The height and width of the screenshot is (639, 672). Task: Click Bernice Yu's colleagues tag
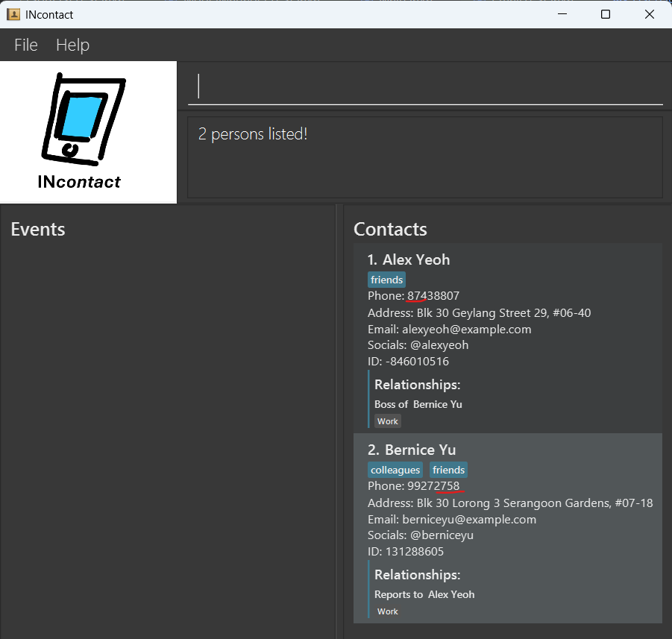[395, 470]
